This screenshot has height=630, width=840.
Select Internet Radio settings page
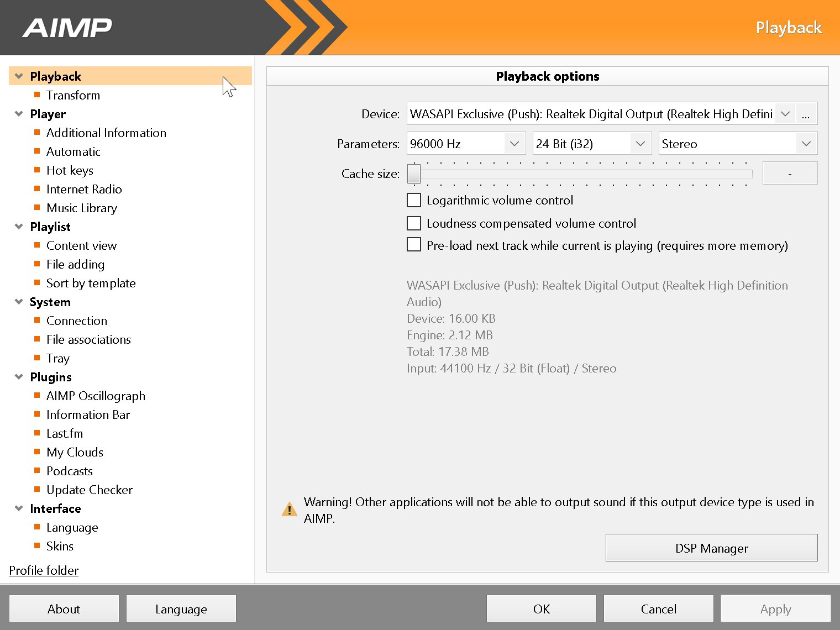pyautogui.click(x=84, y=189)
